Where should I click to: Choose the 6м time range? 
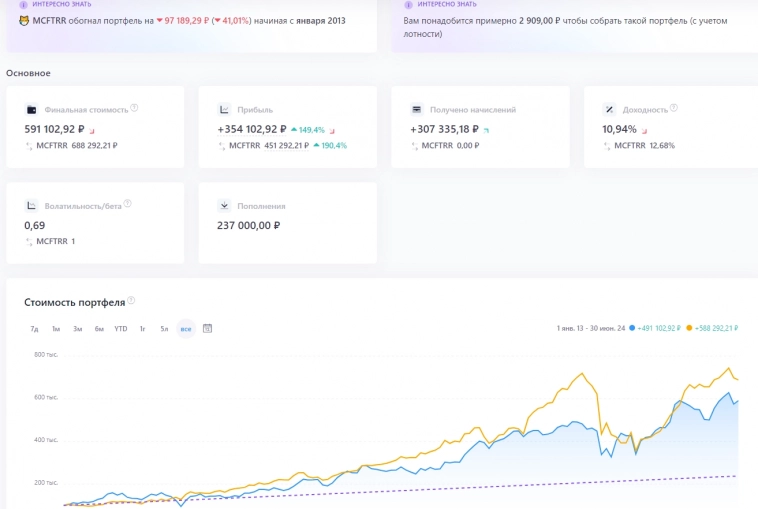(99, 328)
